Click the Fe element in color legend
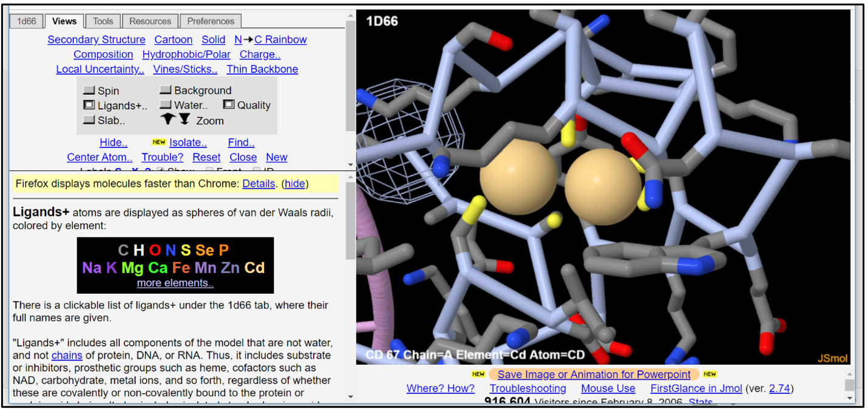Image resolution: width=868 pixels, height=409 pixels. coord(181,268)
